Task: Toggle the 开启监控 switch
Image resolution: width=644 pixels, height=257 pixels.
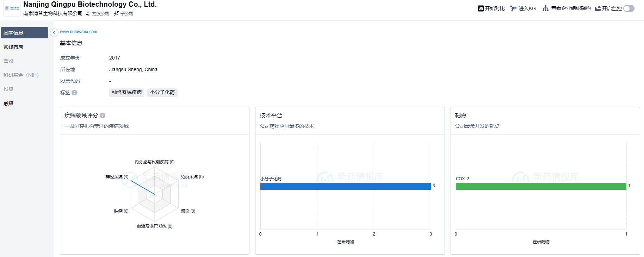Action: coord(628,8)
